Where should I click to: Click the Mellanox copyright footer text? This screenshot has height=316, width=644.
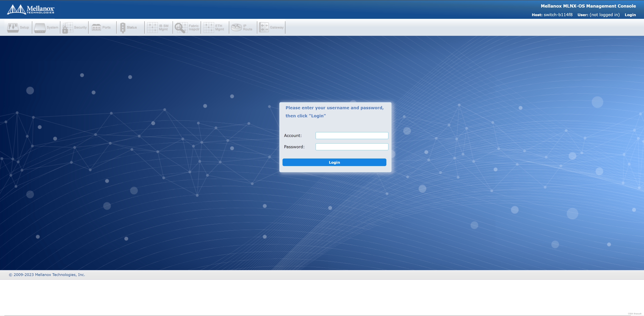pos(47,274)
